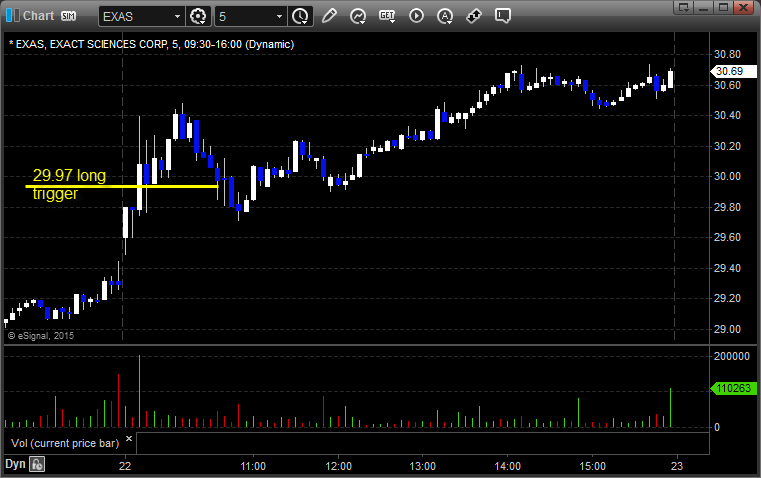Click the 30.00 price axis label
Viewport: 761px width, 478px height.
pos(727,177)
